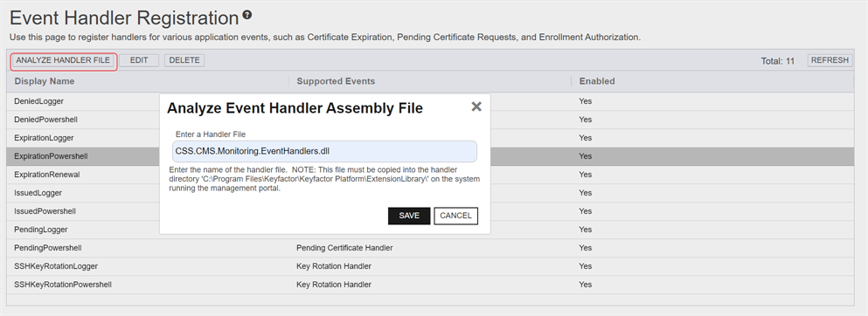Image resolution: width=868 pixels, height=316 pixels.
Task: Save the handler file dialog
Action: point(409,216)
